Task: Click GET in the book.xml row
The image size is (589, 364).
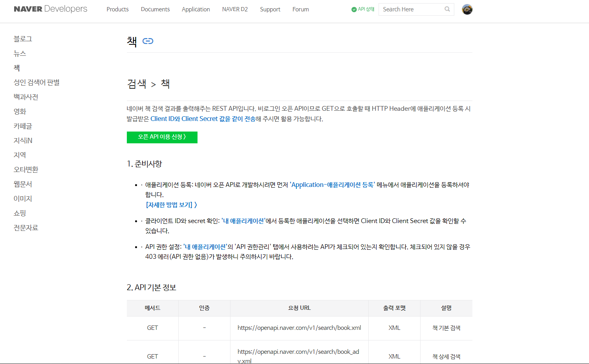Action: click(x=152, y=328)
